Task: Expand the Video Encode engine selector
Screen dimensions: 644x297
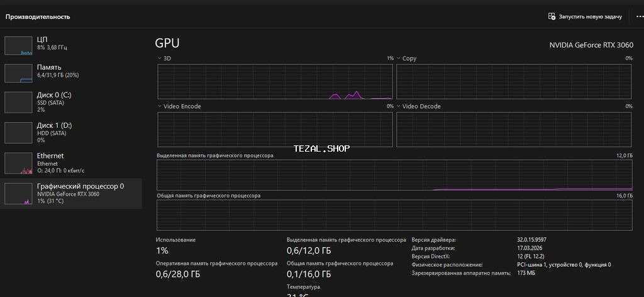Action: tap(160, 106)
